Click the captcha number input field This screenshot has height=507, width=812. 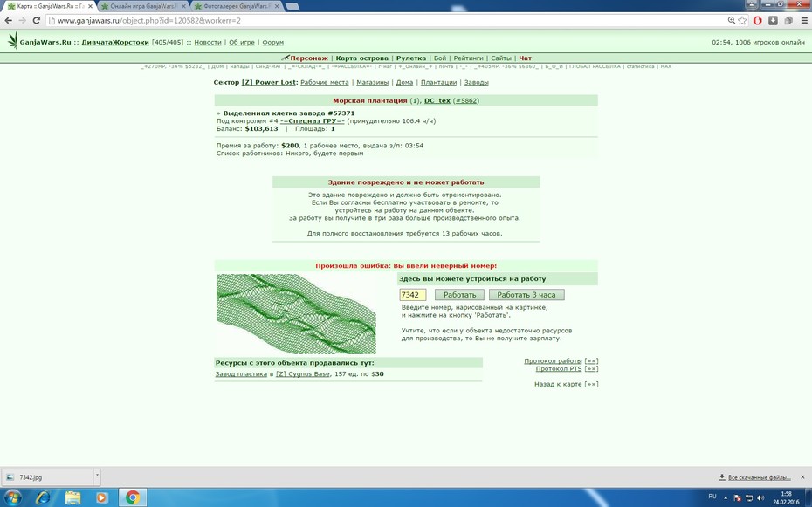click(413, 295)
